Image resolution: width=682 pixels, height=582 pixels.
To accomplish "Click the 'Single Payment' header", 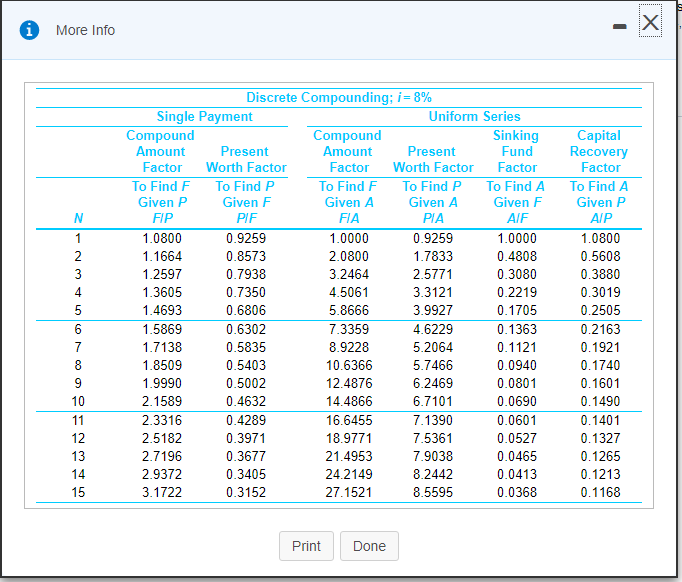I will [x=204, y=117].
